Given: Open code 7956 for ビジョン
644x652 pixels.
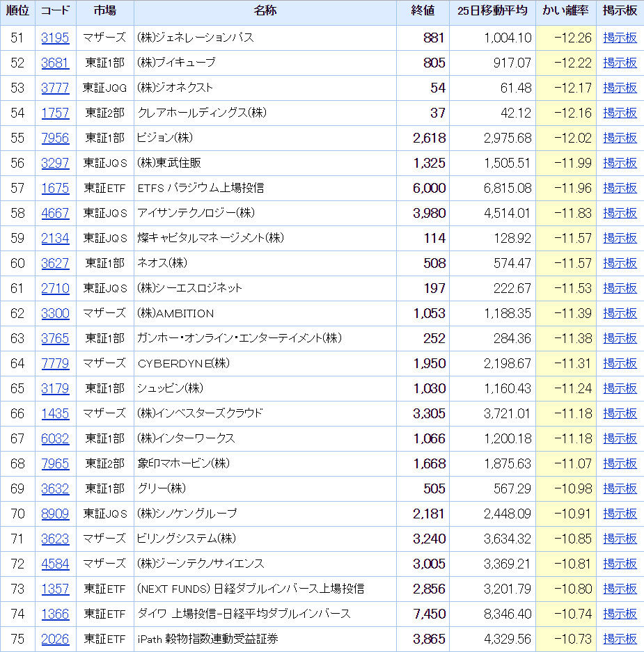Looking at the screenshot, I should [55, 138].
